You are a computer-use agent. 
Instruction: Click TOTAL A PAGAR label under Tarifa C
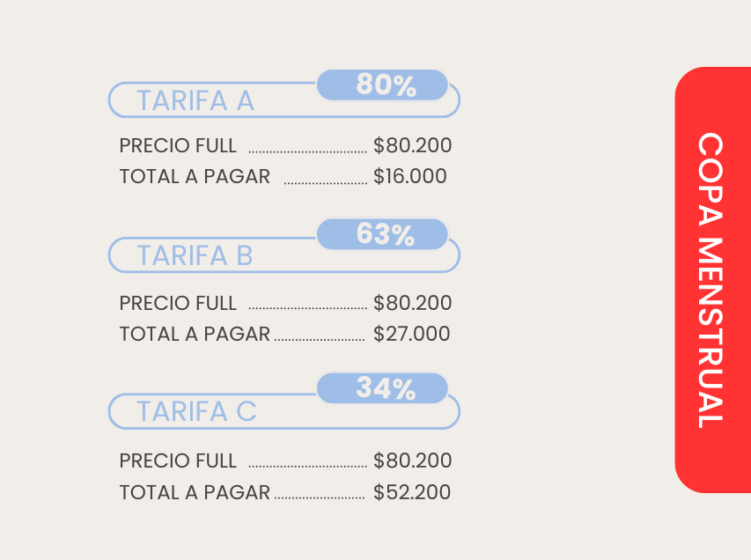pos(195,492)
